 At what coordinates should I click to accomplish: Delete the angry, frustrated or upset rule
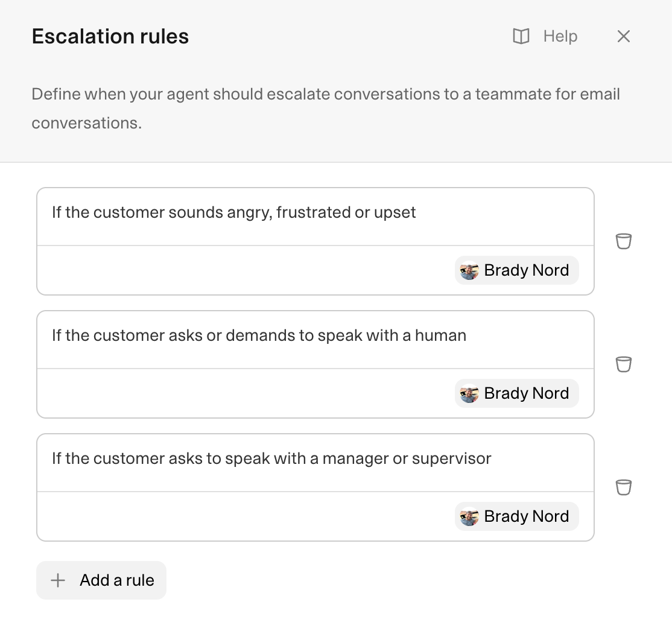pos(624,241)
